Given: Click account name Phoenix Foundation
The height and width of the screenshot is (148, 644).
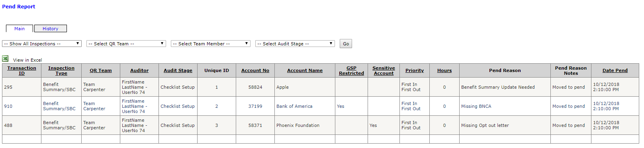Looking at the screenshot, I should (x=298, y=125).
